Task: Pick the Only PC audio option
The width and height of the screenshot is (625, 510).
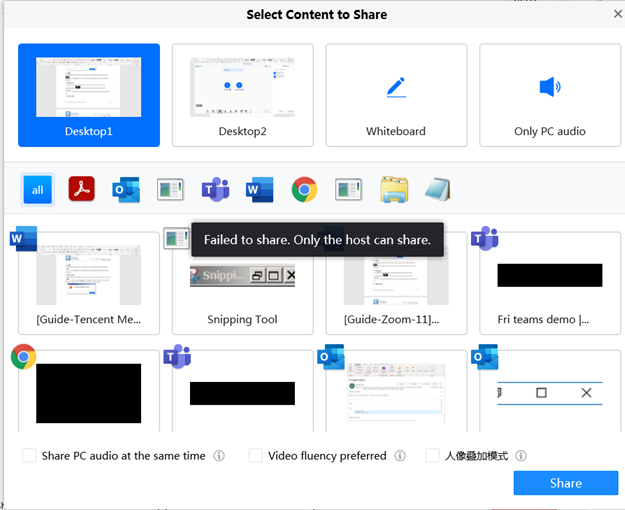Action: (549, 95)
